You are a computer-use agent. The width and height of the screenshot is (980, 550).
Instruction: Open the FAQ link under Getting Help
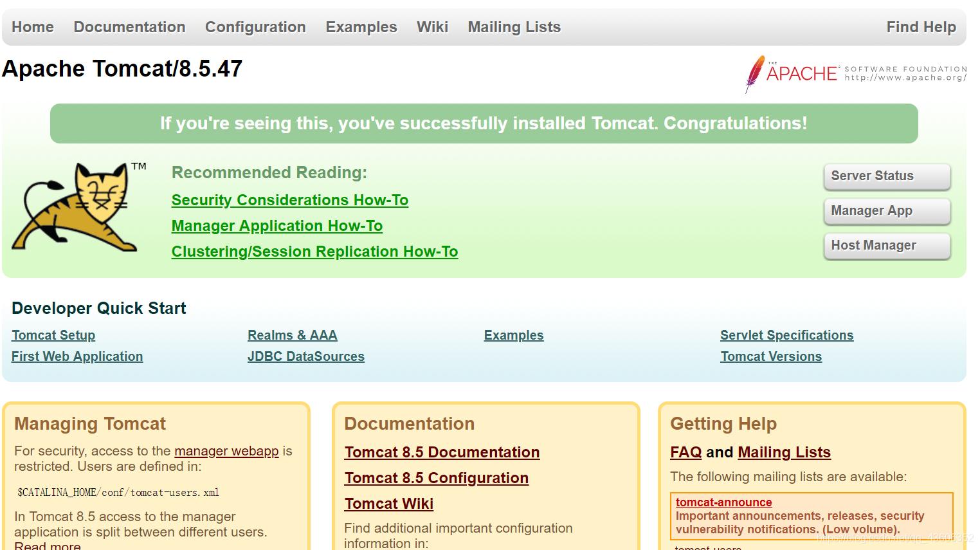(686, 452)
